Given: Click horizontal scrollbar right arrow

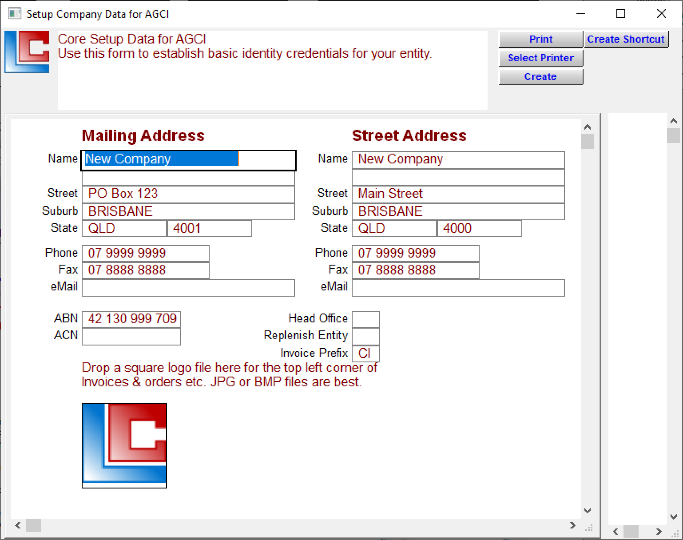Looking at the screenshot, I should [x=573, y=525].
